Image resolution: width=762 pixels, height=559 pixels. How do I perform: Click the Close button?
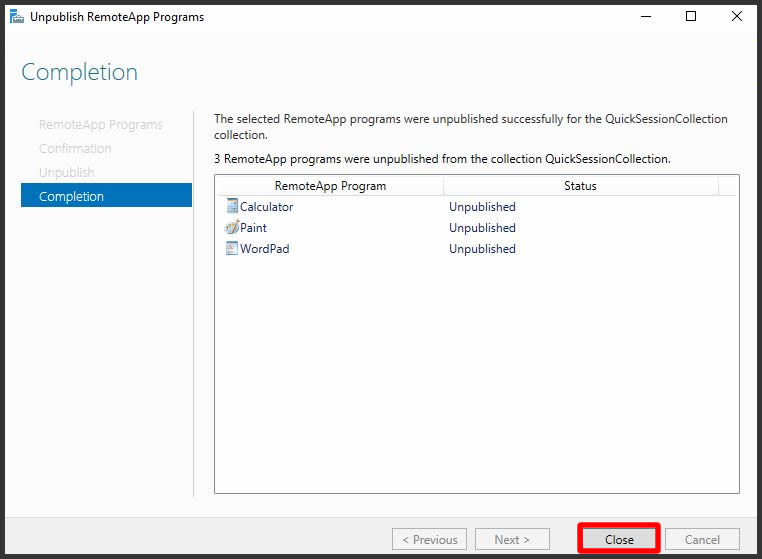click(619, 539)
